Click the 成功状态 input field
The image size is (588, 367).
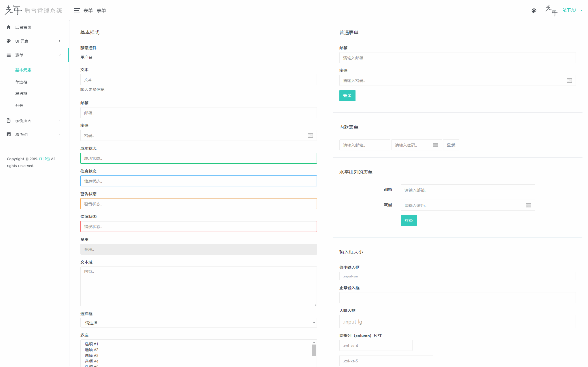point(198,158)
